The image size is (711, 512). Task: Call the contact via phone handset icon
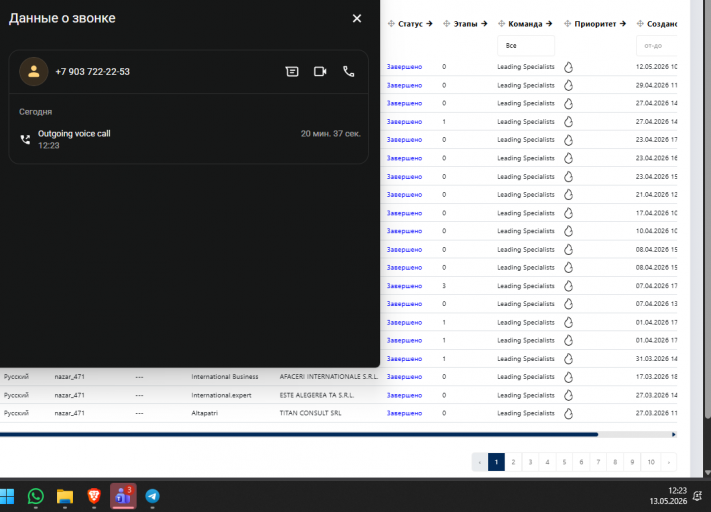(348, 72)
